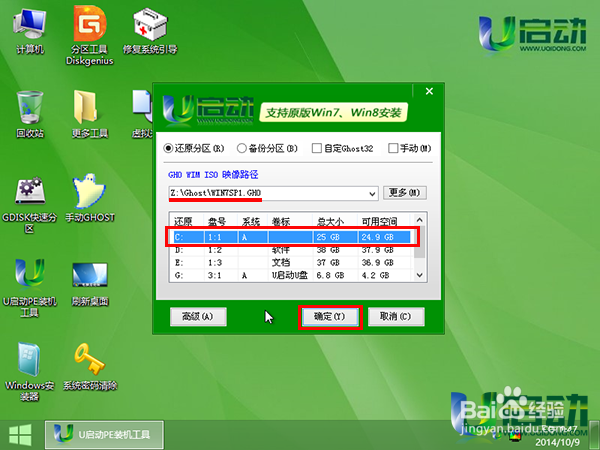The height and width of the screenshot is (450, 600).
Task: Click the 总大小 column header
Action: pos(335,221)
